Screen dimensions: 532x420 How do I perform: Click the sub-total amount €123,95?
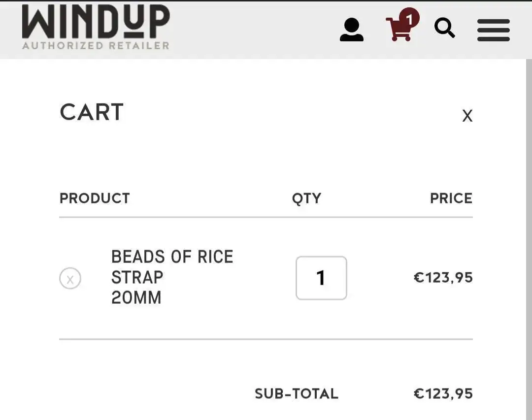pyautogui.click(x=443, y=394)
